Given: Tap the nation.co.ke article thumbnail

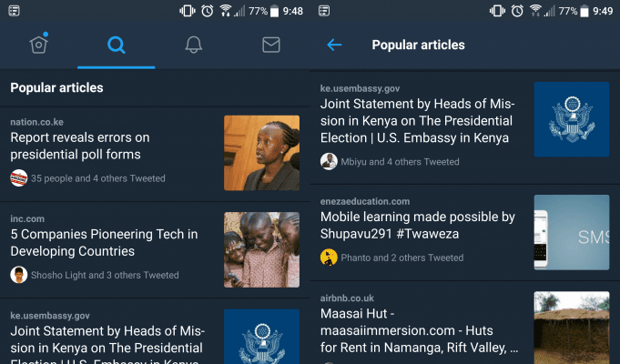Looking at the screenshot, I should tap(261, 153).
